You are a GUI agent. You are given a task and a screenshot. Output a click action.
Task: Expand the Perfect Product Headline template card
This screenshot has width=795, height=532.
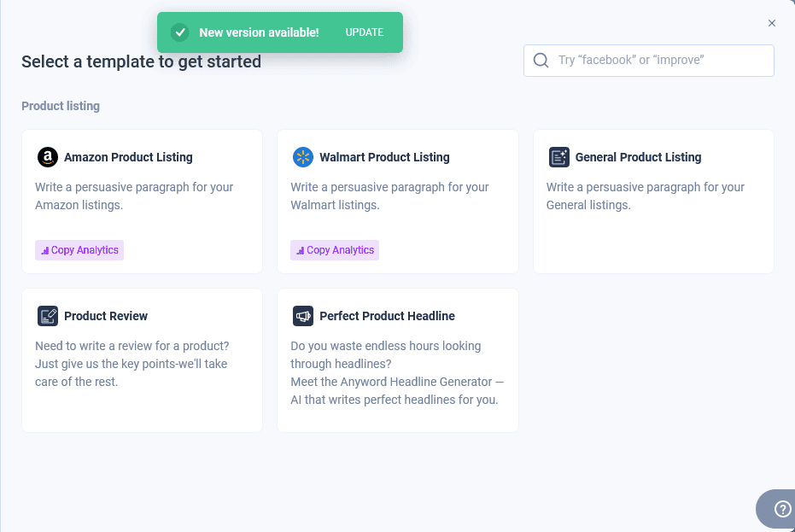pyautogui.click(x=398, y=360)
